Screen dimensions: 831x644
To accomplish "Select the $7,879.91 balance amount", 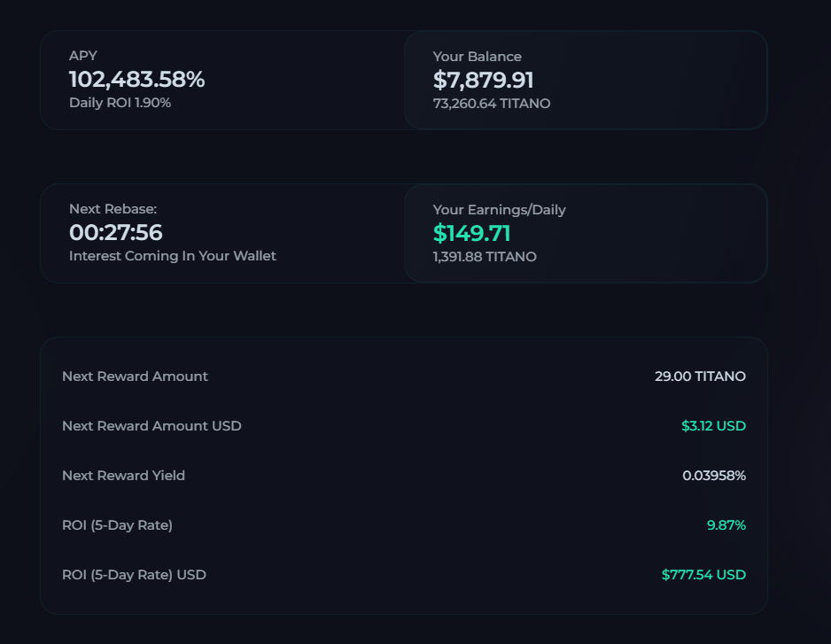I will [484, 80].
